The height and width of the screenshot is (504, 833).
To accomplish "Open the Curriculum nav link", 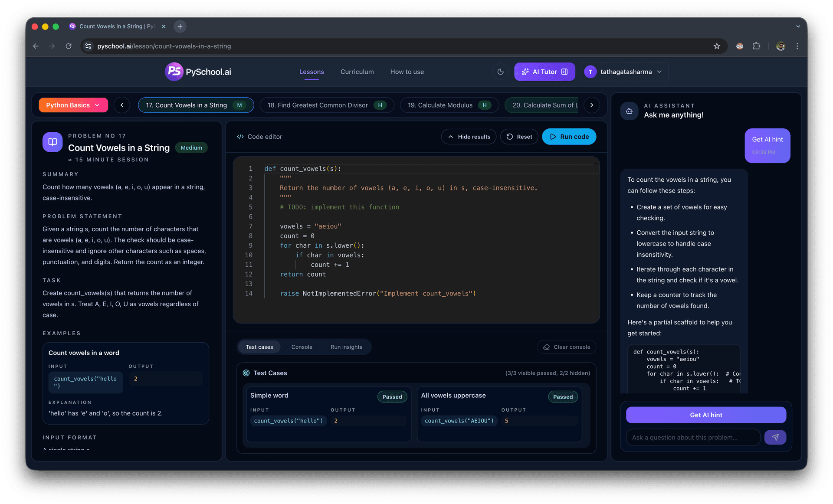I will tap(357, 72).
